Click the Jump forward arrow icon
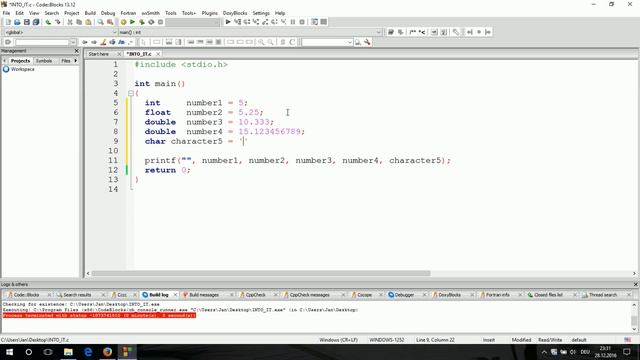Screen dimensions: 640x360 tap(94, 42)
